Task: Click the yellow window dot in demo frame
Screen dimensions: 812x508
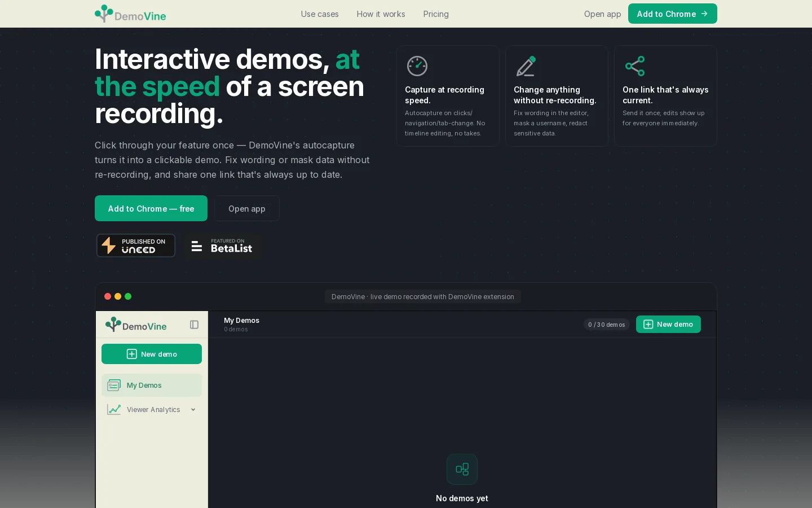Action: click(118, 296)
